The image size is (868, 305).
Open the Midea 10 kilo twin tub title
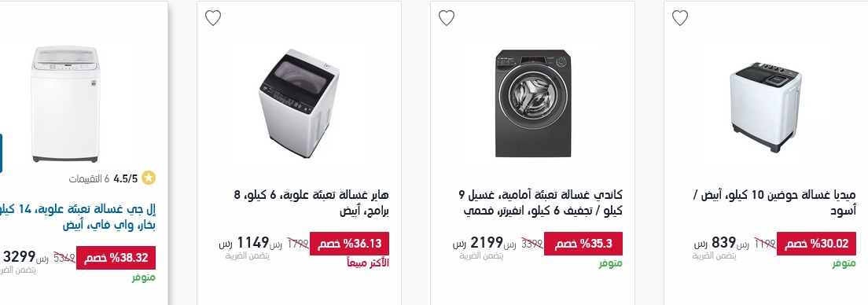pos(774,203)
